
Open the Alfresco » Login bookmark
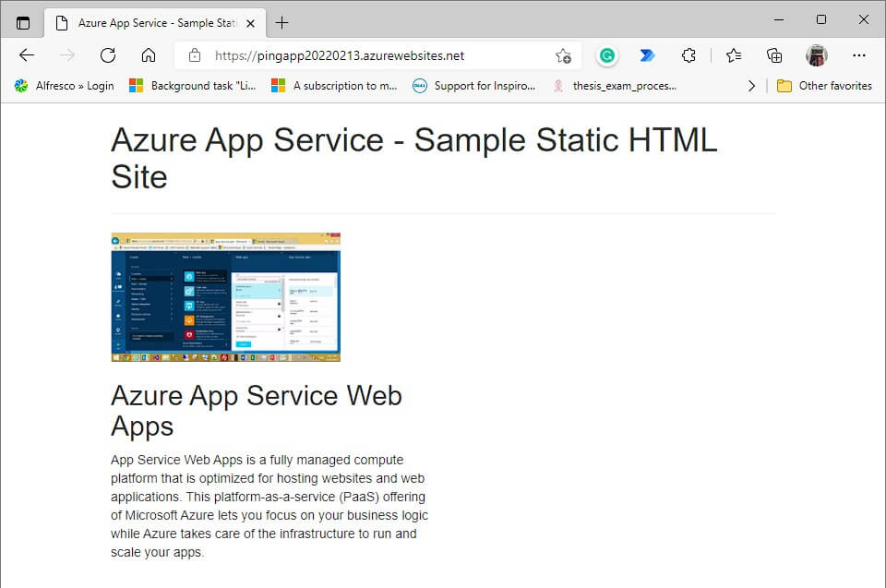coord(64,86)
